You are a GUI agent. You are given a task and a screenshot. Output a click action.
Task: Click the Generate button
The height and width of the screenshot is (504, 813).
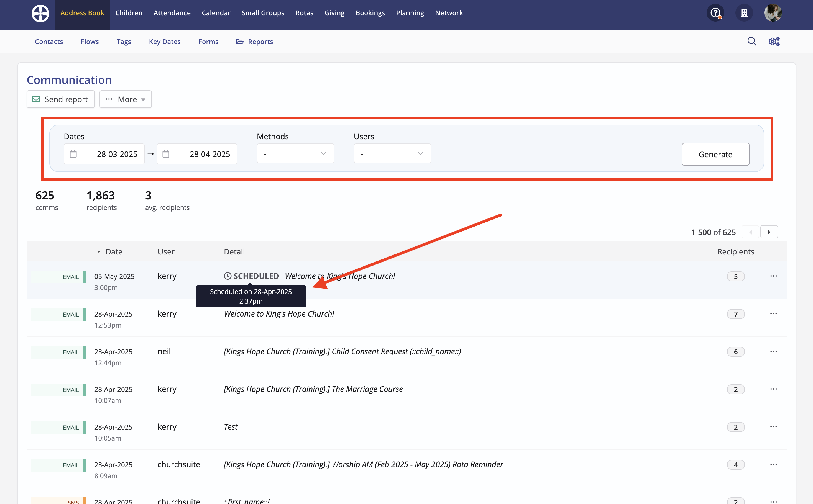[x=715, y=154]
